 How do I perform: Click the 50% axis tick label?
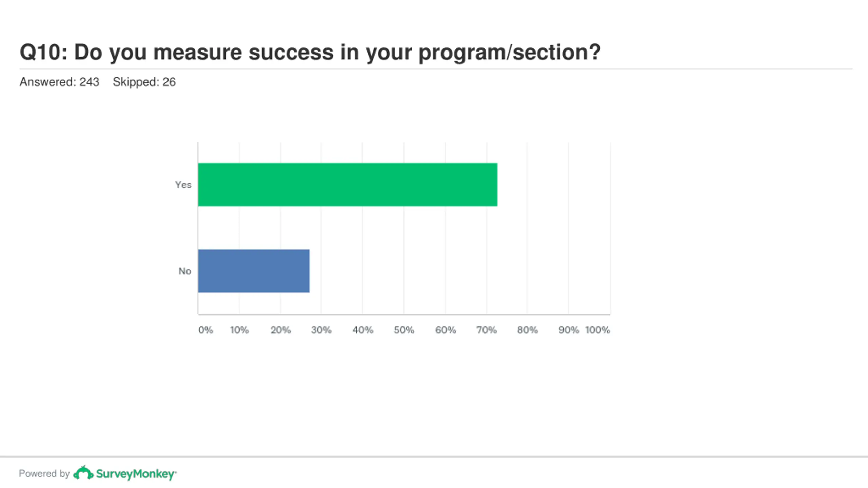point(404,330)
